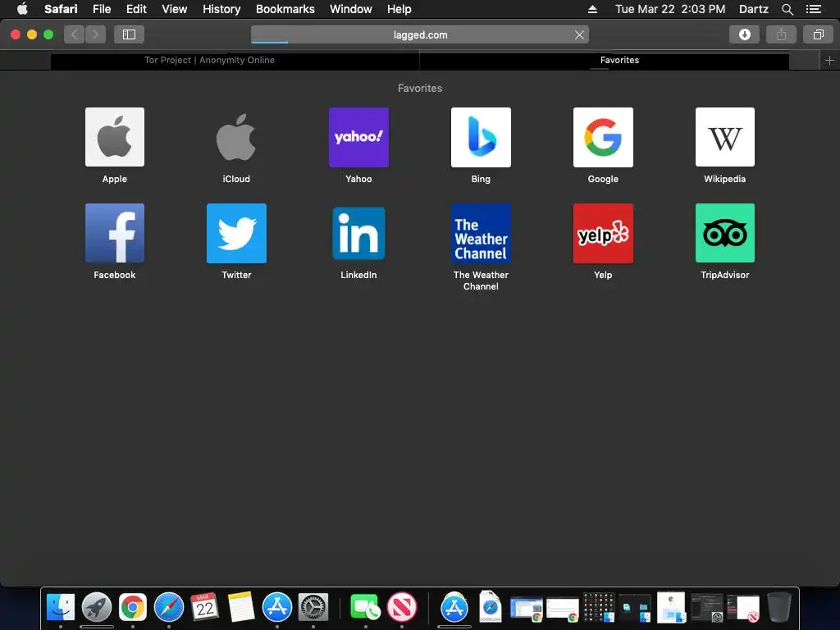Open Spotlight search
The image size is (840, 630).
point(787,9)
